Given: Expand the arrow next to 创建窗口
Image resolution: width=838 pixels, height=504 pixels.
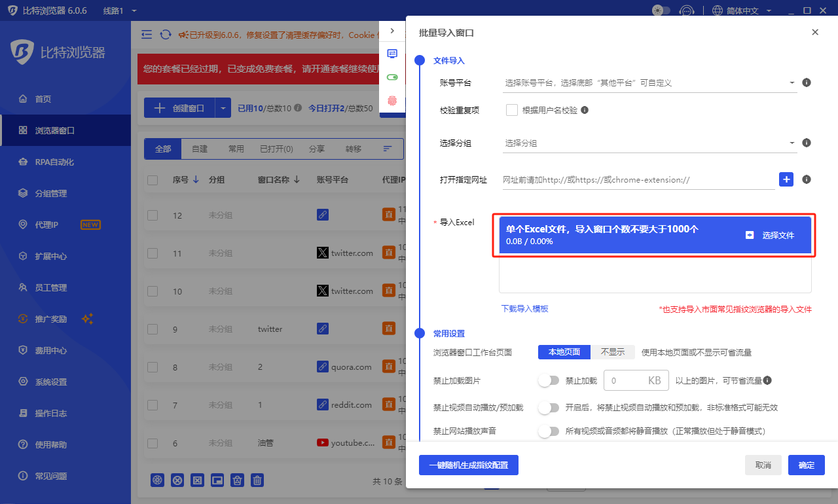Looking at the screenshot, I should (223, 108).
